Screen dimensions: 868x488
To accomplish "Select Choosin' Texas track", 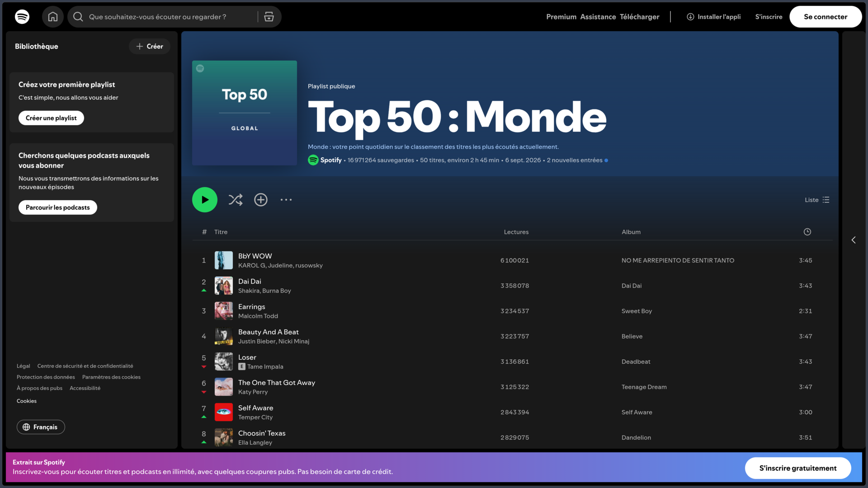I will point(262,433).
